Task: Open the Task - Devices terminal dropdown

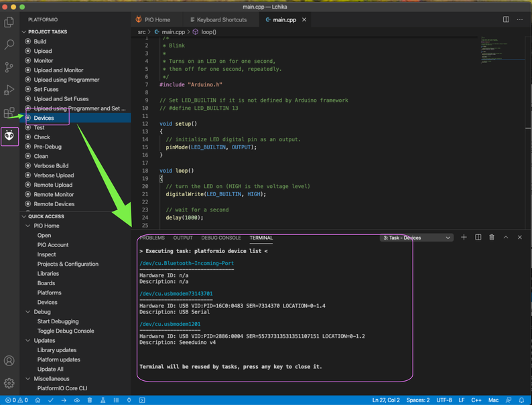Action: [x=417, y=238]
